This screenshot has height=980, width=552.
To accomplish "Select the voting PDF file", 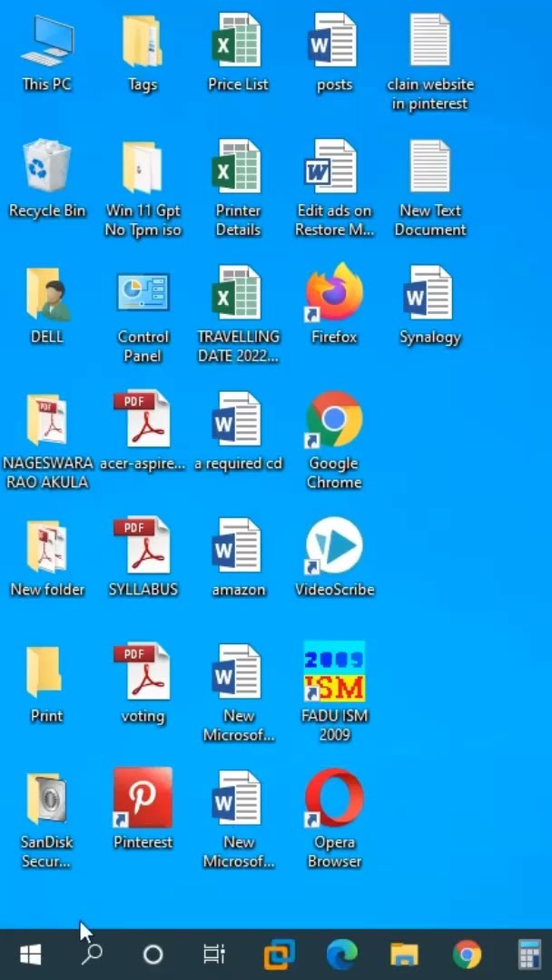I will [x=142, y=671].
